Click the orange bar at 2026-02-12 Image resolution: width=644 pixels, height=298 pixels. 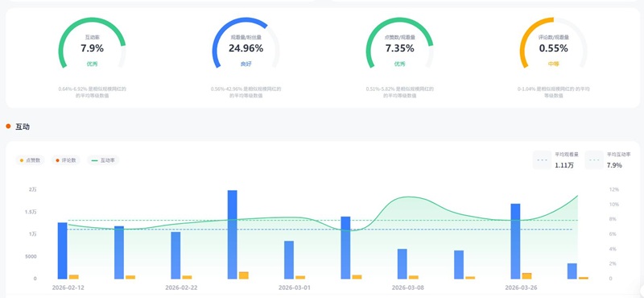(x=74, y=277)
